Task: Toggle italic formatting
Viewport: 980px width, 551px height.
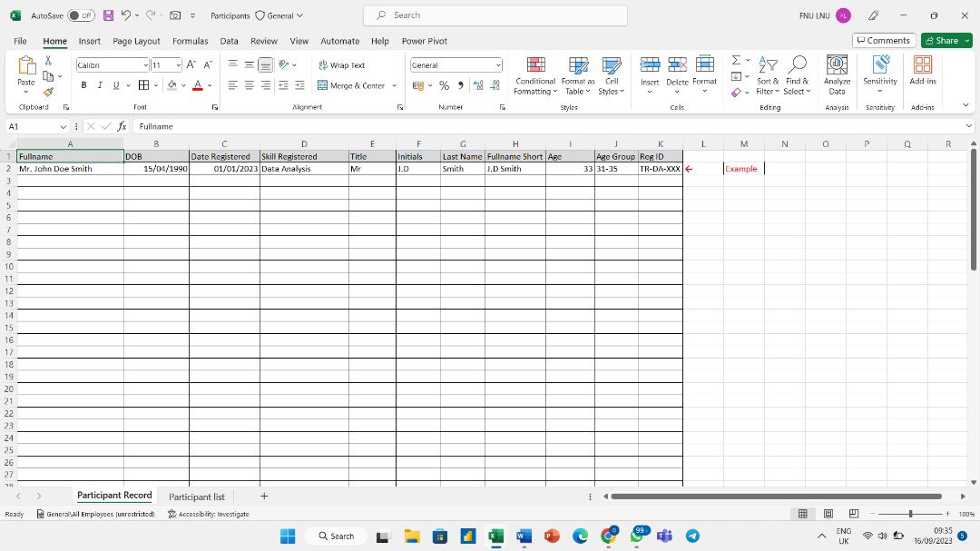Action: 99,84
